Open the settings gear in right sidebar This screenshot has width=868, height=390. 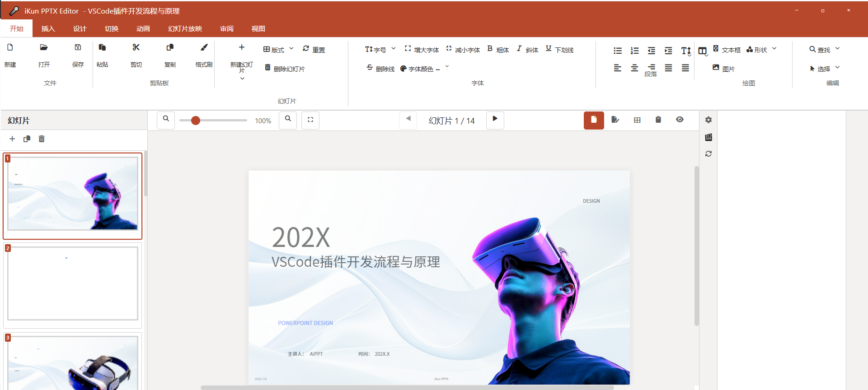tap(708, 120)
